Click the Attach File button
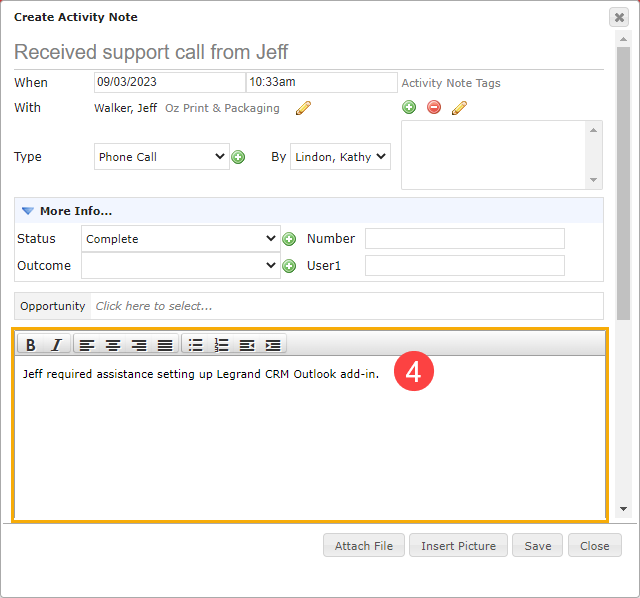 click(364, 545)
